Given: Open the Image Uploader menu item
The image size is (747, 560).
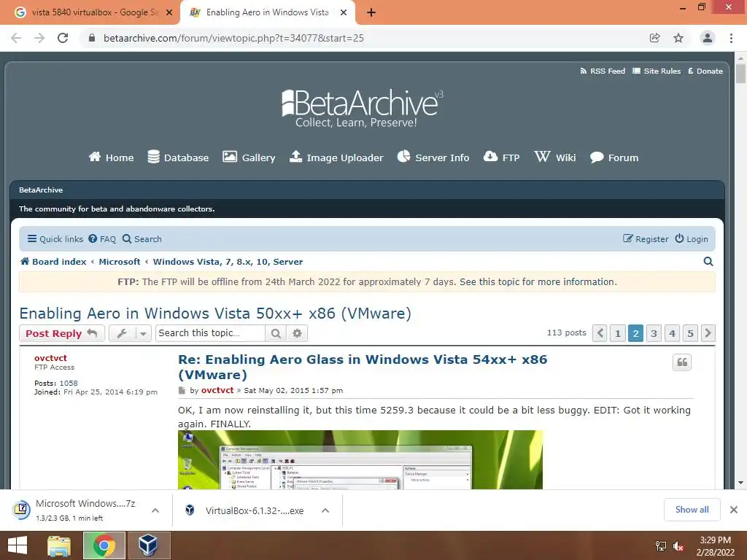Looking at the screenshot, I should coord(336,157).
